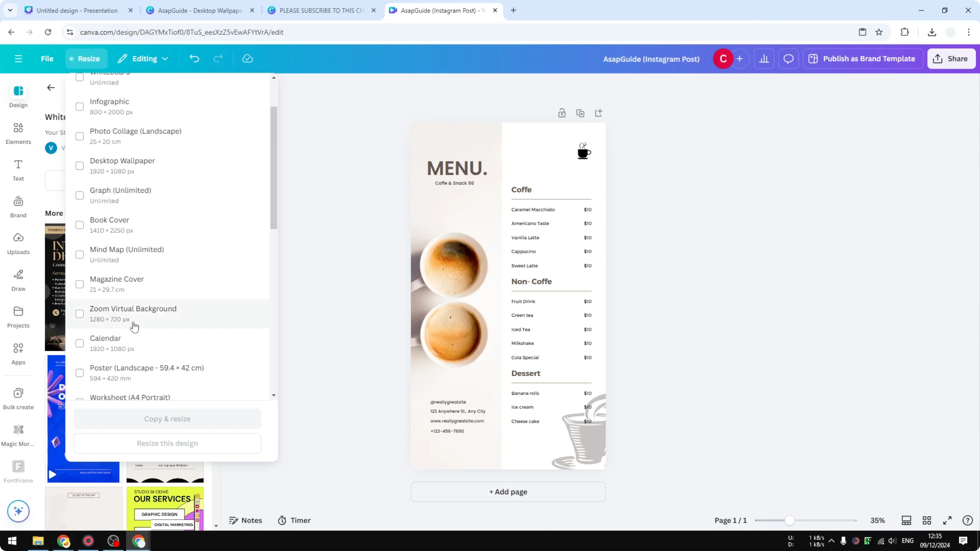Open the File menu
Viewport: 980px width, 551px height.
(x=47, y=59)
